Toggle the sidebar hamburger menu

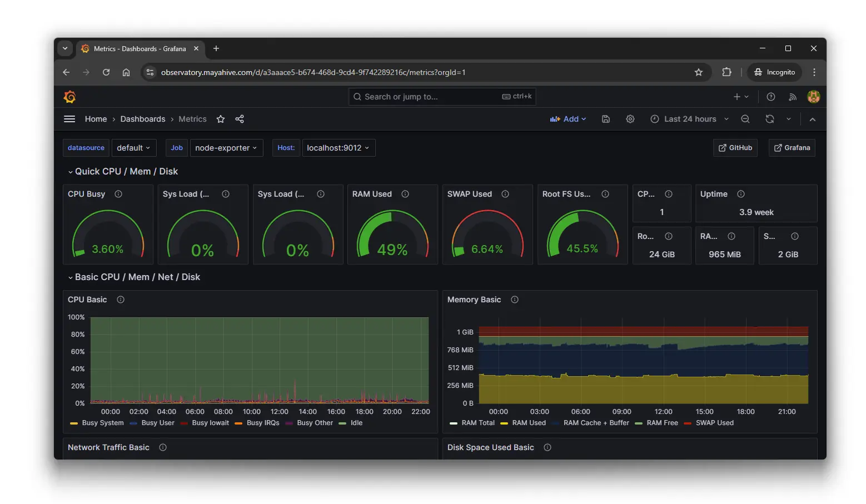[x=69, y=119]
